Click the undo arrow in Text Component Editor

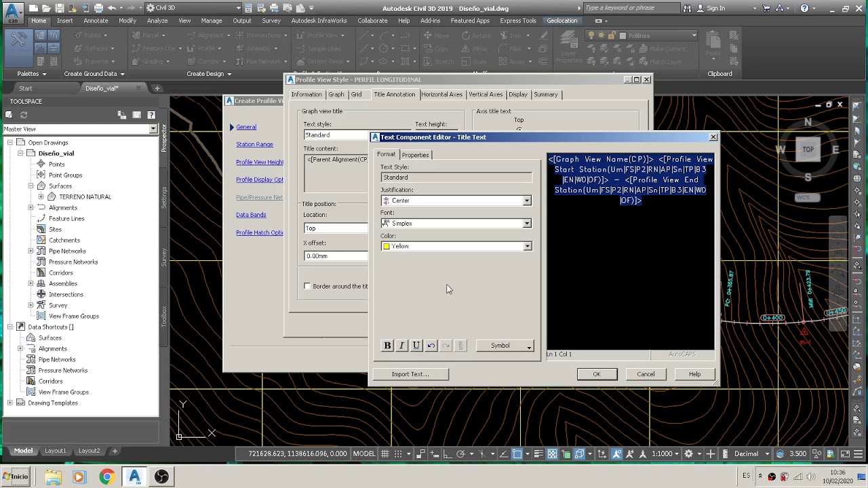[x=431, y=346]
